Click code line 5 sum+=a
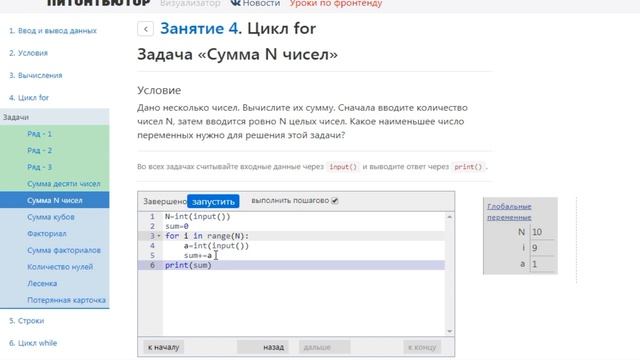640x360 pixels. [198, 256]
